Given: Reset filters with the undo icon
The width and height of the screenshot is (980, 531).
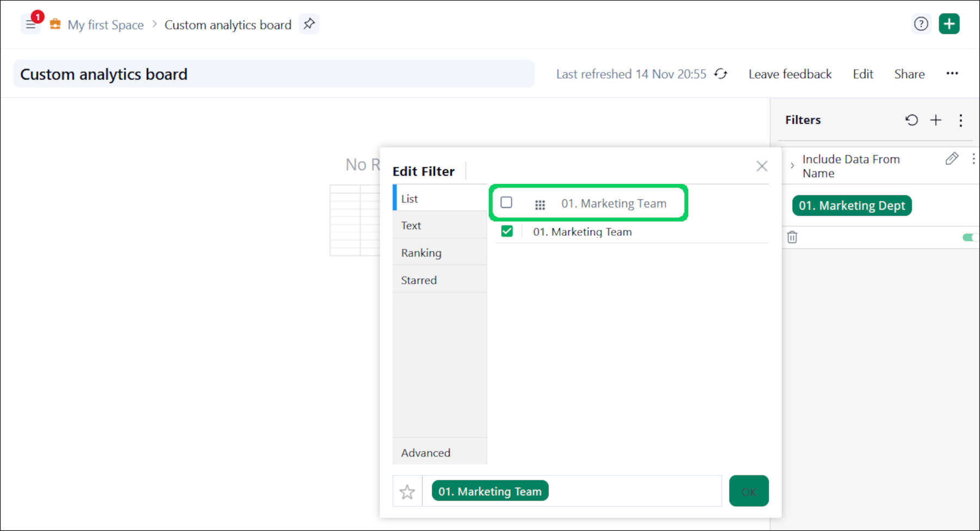Looking at the screenshot, I should (911, 120).
